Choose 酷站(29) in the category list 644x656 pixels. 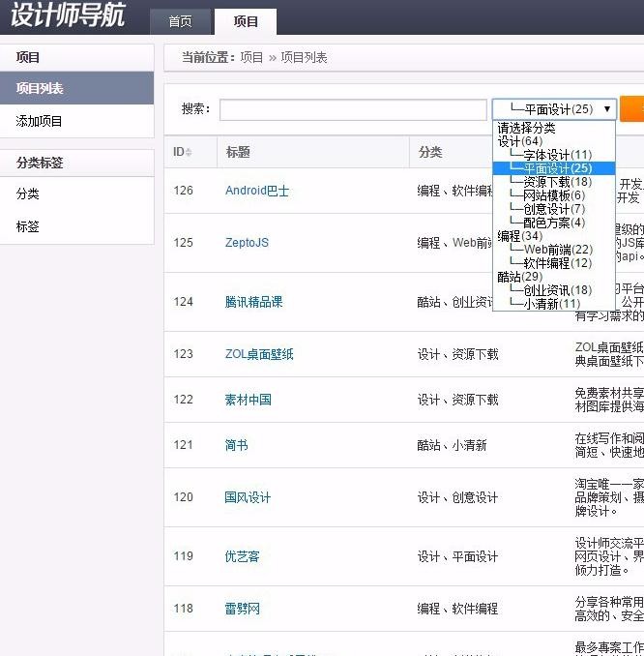(x=554, y=277)
